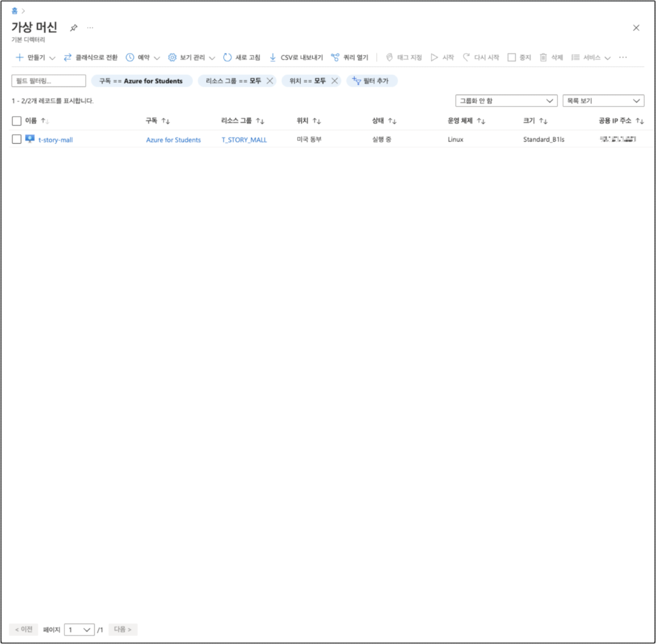Open 쿼리 열기 query icon
This screenshot has width=656, height=644.
[x=335, y=57]
